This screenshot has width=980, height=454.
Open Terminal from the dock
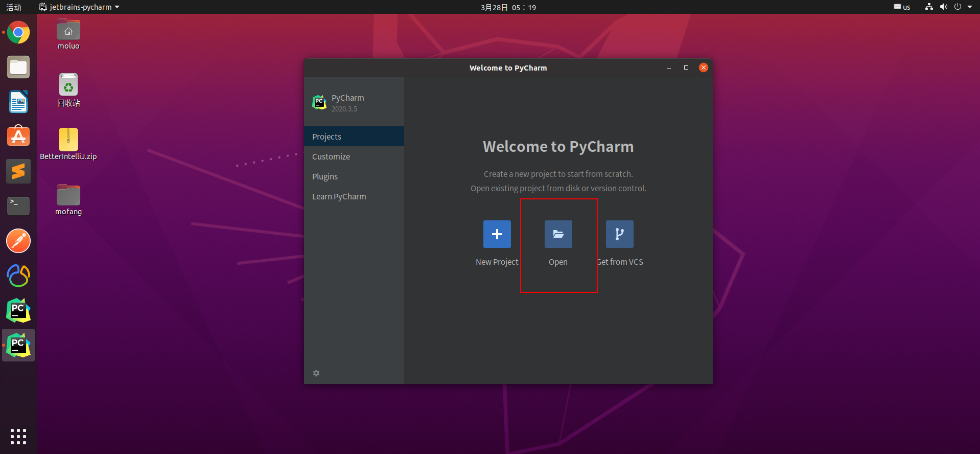(18, 206)
